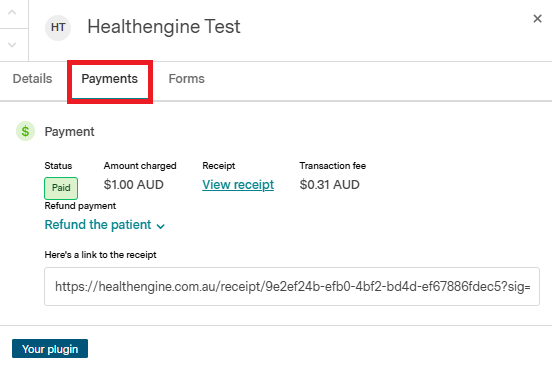Screen dimensions: 552x366
Task: Open the Forms tab
Action: coord(187,78)
